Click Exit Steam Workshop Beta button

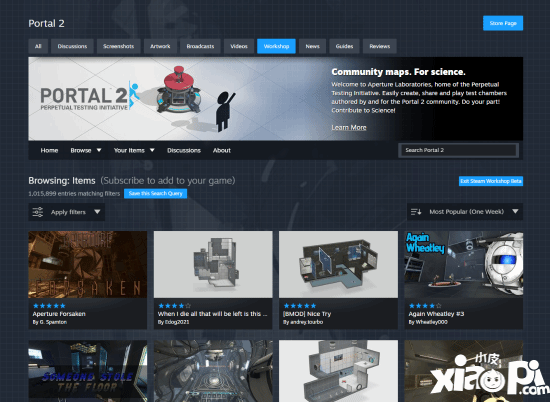pyautogui.click(x=491, y=181)
